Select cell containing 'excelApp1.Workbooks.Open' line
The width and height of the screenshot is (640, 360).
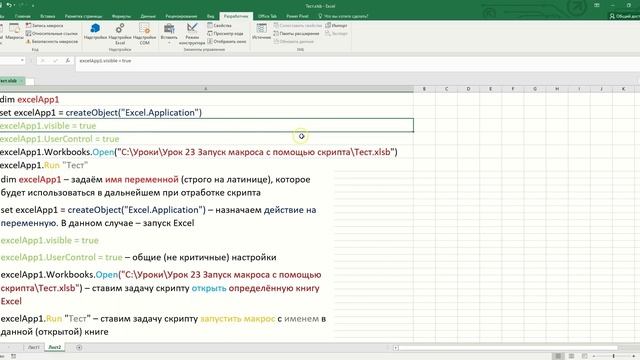pyautogui.click(x=207, y=152)
